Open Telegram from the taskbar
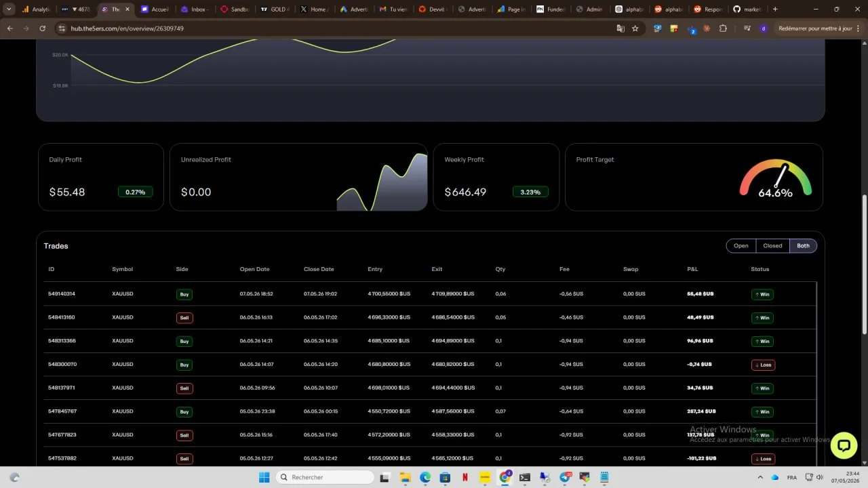This screenshot has height=488, width=868. coord(564,477)
